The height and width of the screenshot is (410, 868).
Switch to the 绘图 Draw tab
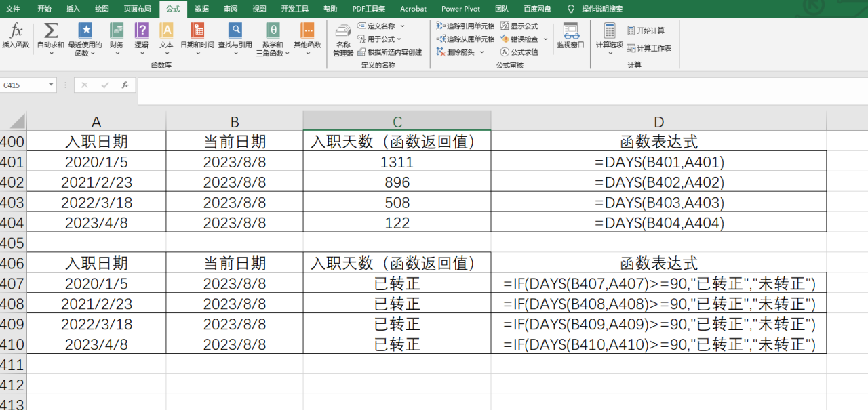tap(102, 9)
